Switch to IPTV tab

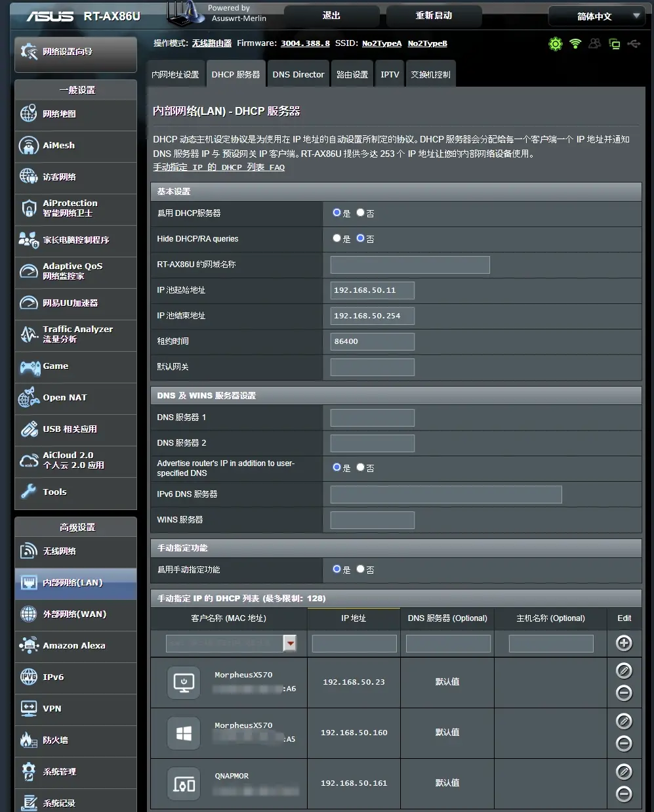click(x=390, y=74)
